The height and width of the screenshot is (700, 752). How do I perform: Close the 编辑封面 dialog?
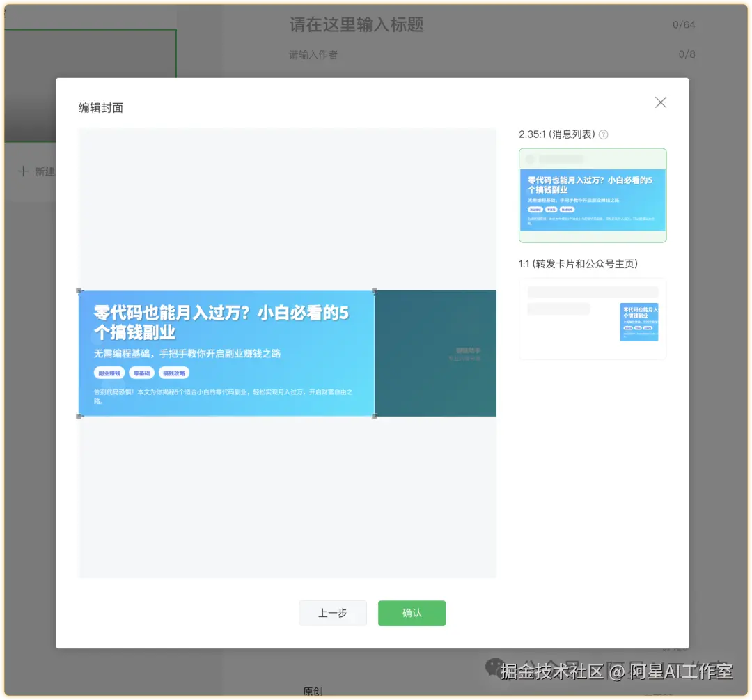660,102
